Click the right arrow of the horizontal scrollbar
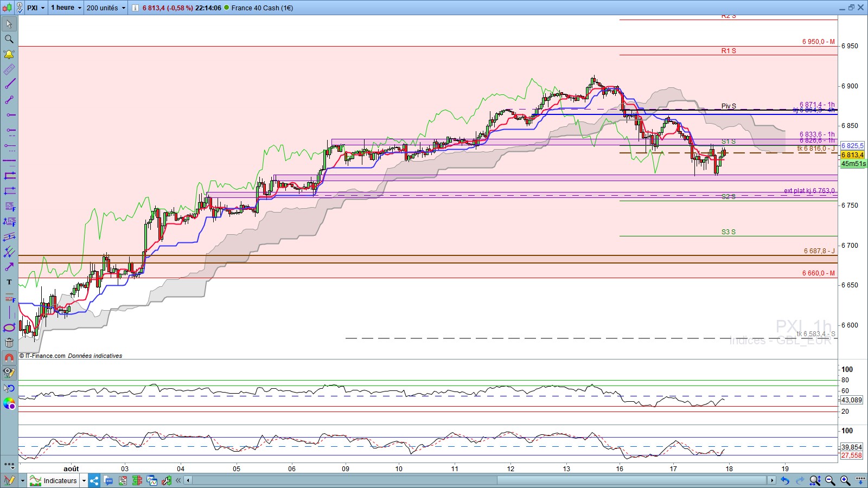 tap(771, 480)
